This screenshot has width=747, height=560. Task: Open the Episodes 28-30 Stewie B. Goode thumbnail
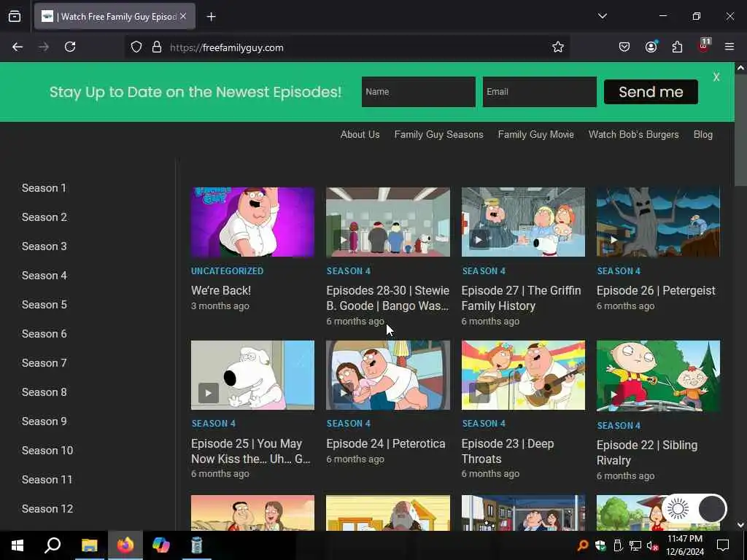[388, 222]
